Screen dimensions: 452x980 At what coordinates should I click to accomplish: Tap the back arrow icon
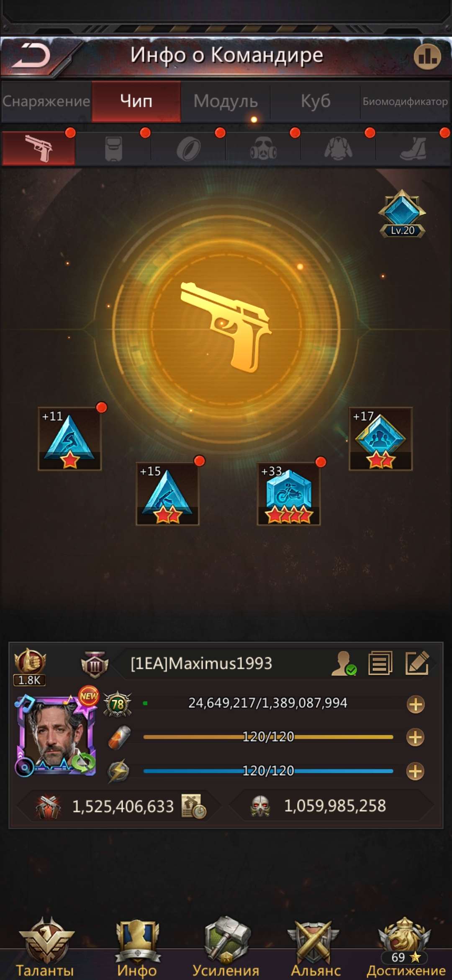31,56
